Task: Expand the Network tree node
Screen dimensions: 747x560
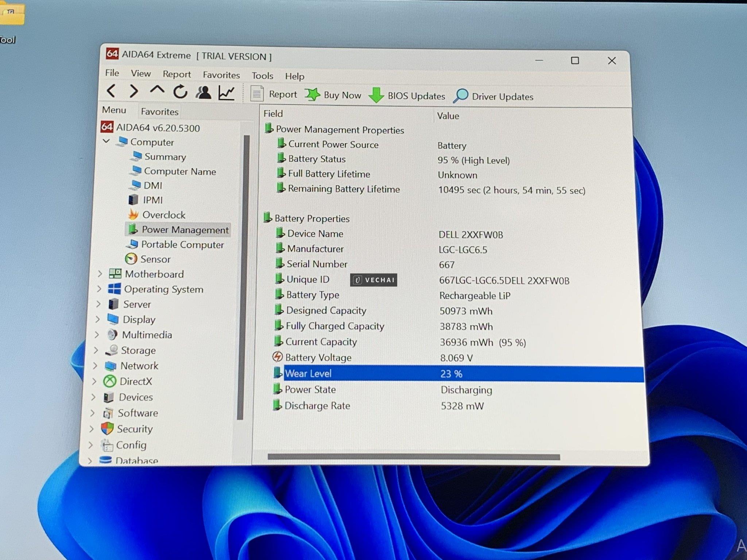Action: 95,365
